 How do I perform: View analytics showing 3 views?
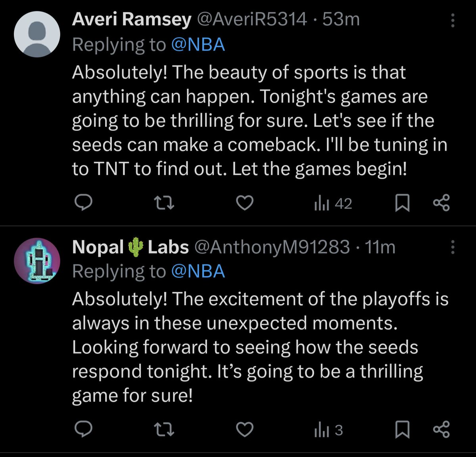click(x=328, y=430)
